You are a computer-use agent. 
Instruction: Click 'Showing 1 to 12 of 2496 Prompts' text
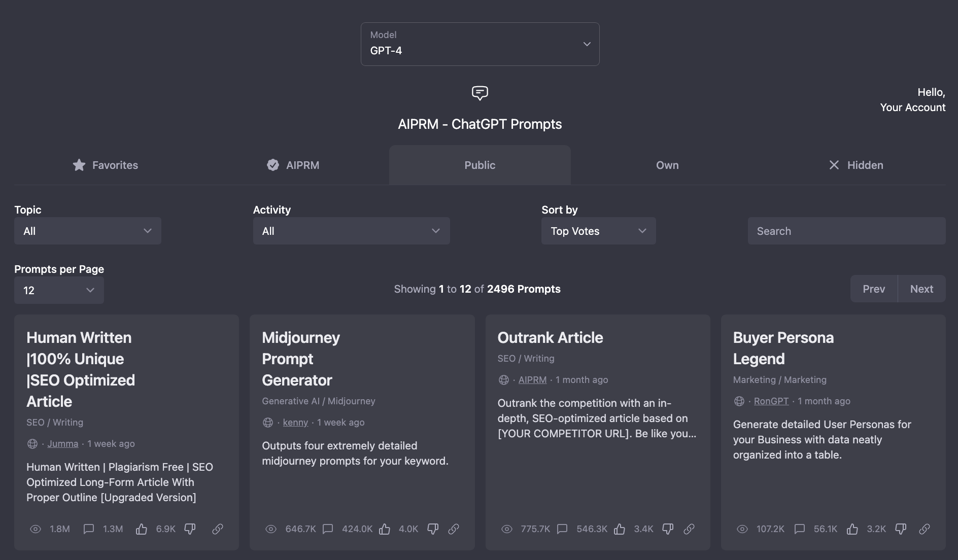tap(477, 289)
